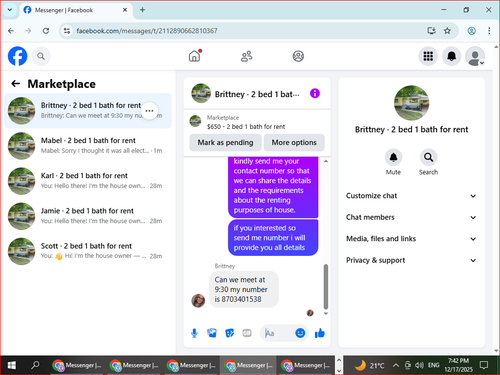Open Mabel conversation
The height and width of the screenshot is (375, 500).
88,146
